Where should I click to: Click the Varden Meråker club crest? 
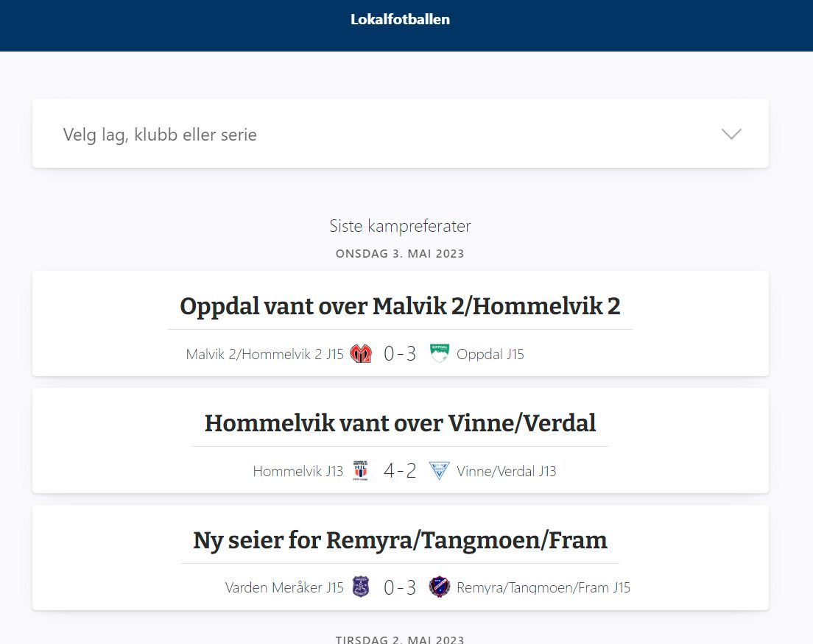360,587
